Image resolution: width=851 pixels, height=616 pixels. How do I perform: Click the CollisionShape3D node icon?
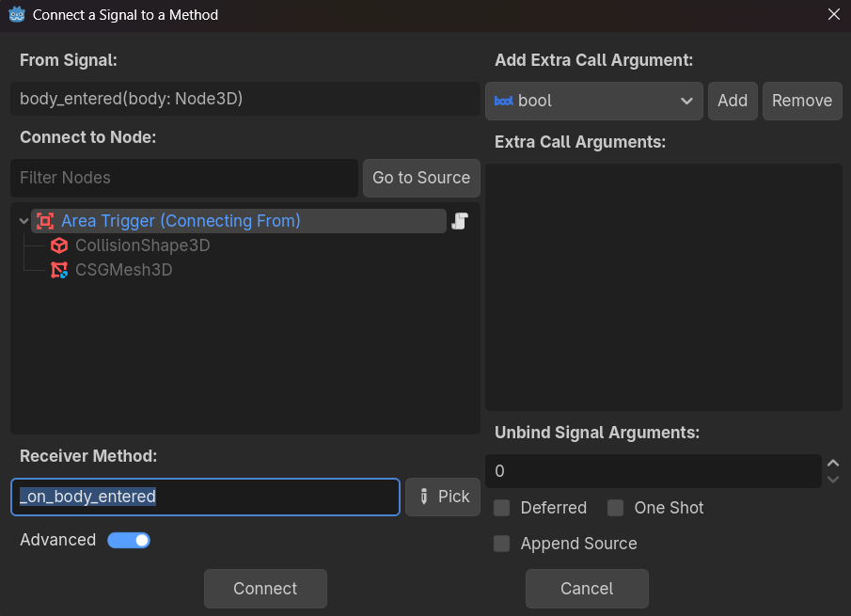click(x=59, y=245)
